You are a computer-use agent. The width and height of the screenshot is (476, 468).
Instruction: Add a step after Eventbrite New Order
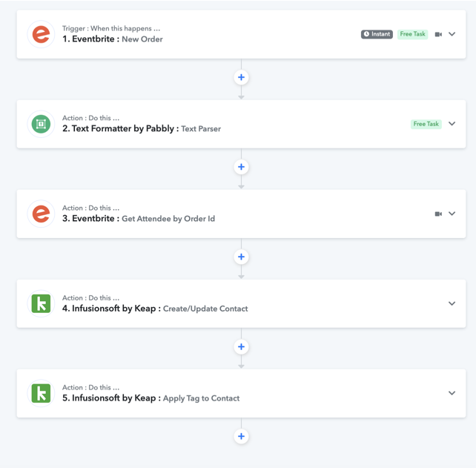[242, 77]
